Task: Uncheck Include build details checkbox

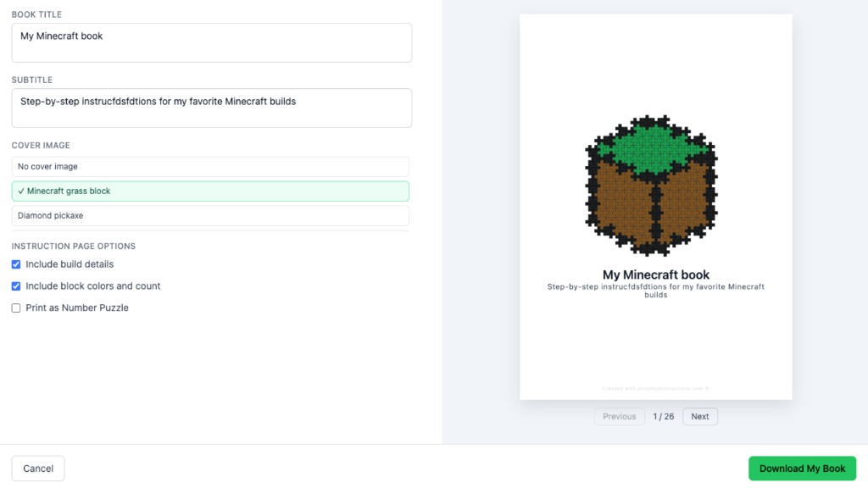Action: [x=16, y=264]
